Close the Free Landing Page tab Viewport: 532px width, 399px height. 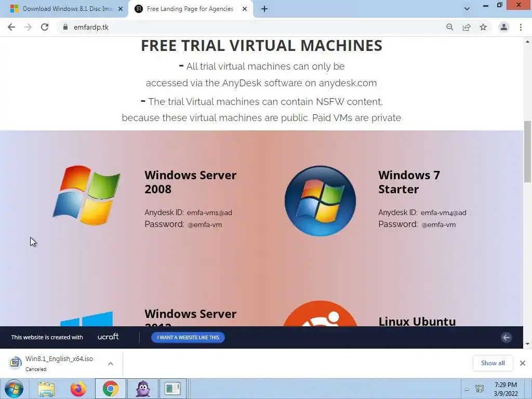pyautogui.click(x=245, y=9)
